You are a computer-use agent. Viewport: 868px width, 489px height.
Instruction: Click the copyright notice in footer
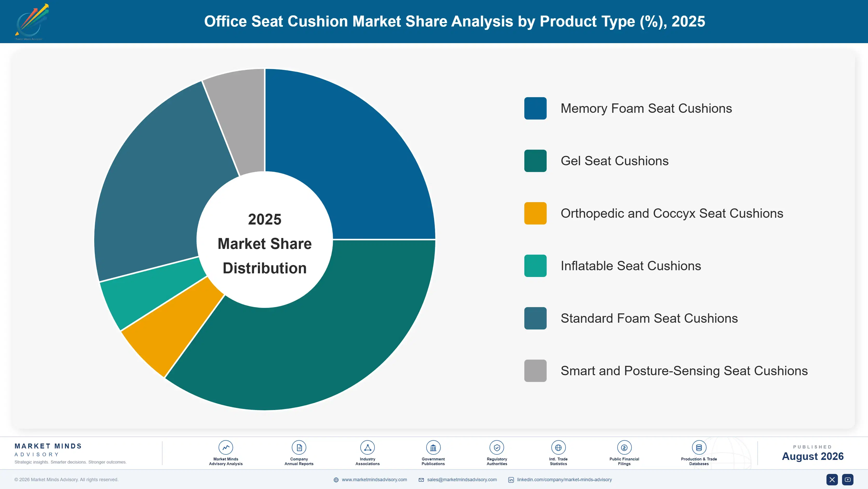coord(66,480)
